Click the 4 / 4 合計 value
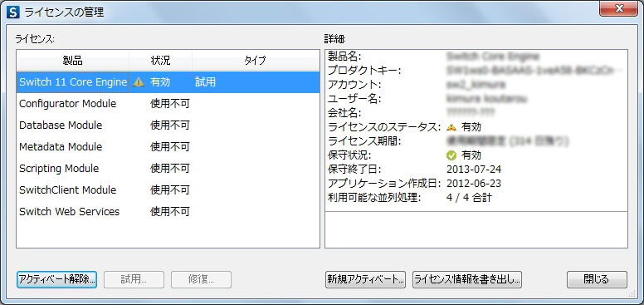 coord(469,198)
